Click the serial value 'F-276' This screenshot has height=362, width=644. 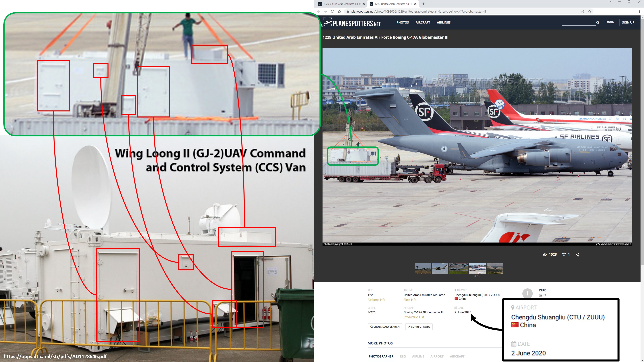[x=371, y=312]
